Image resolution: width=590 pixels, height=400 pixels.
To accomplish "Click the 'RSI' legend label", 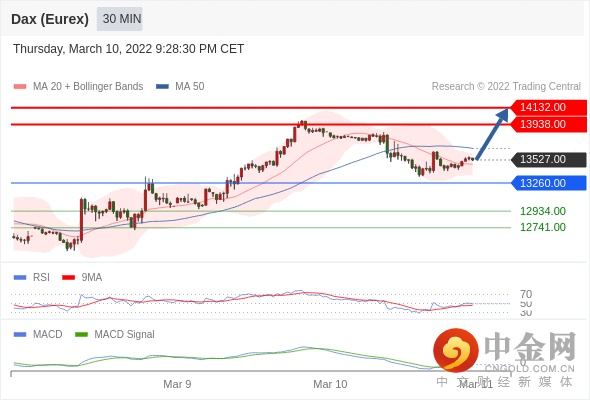I will [41, 277].
